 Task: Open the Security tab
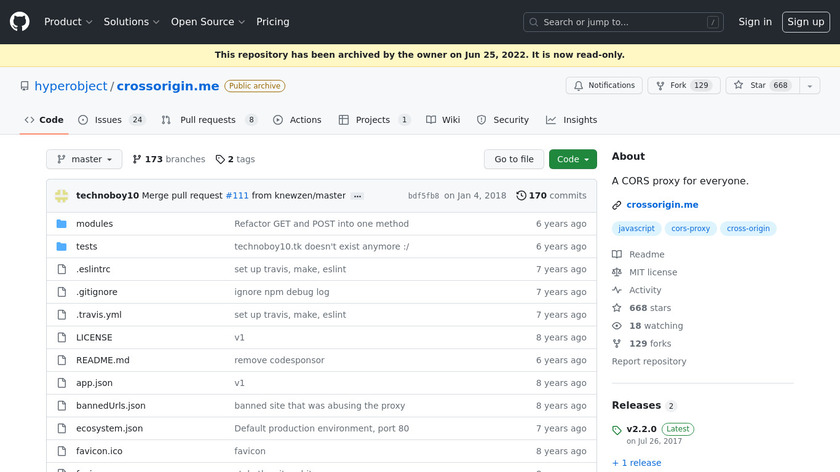click(x=502, y=120)
